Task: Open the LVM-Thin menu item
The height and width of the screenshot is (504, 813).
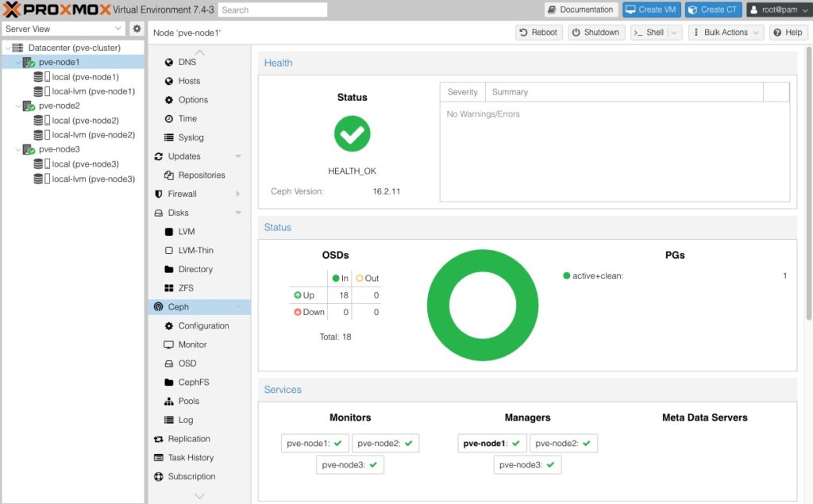Action: click(199, 251)
